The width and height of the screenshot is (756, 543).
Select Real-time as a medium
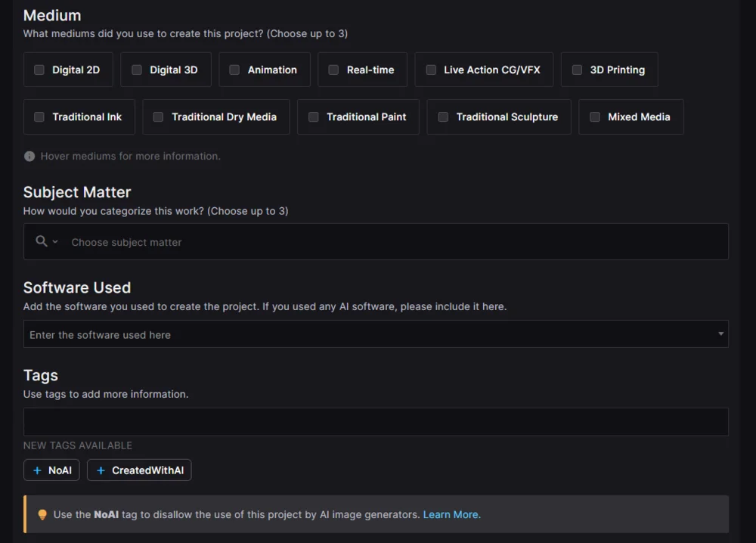pos(333,70)
